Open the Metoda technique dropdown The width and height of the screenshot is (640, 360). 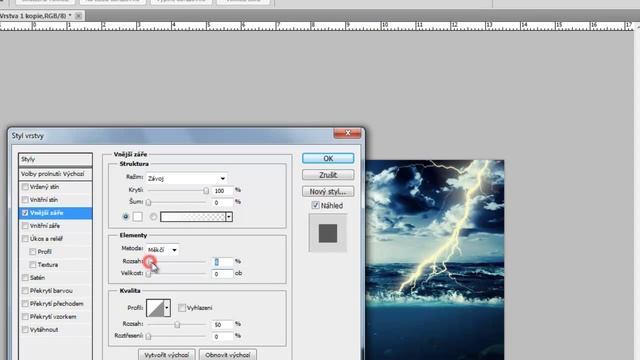click(162, 249)
